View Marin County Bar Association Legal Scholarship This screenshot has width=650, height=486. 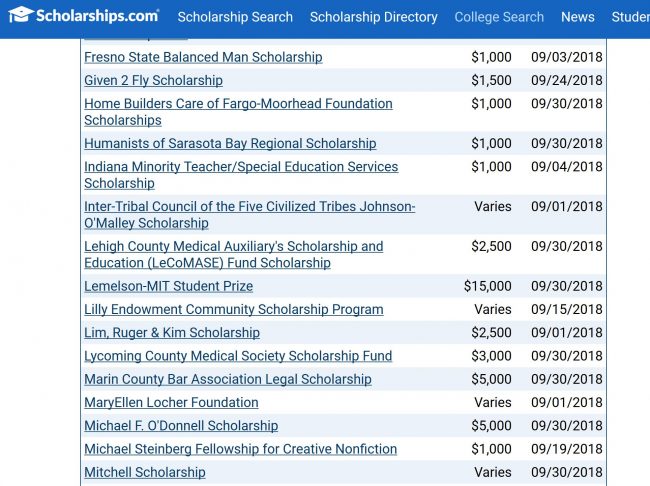[x=227, y=380]
